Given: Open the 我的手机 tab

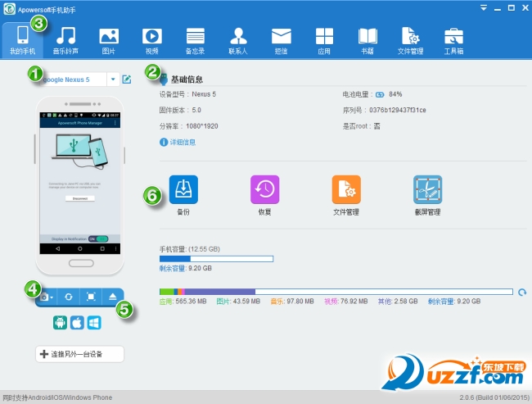Looking at the screenshot, I should coord(22,40).
